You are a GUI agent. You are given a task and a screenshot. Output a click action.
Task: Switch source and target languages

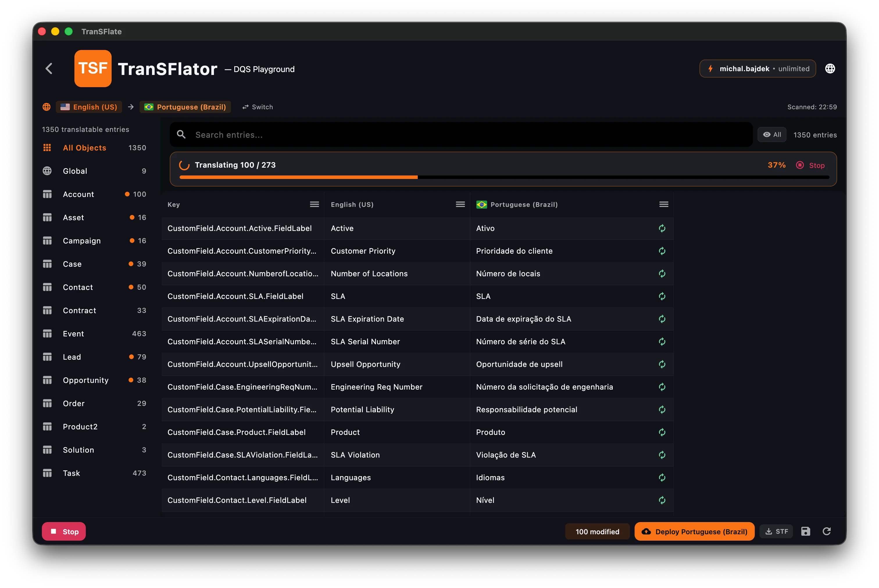tap(257, 107)
